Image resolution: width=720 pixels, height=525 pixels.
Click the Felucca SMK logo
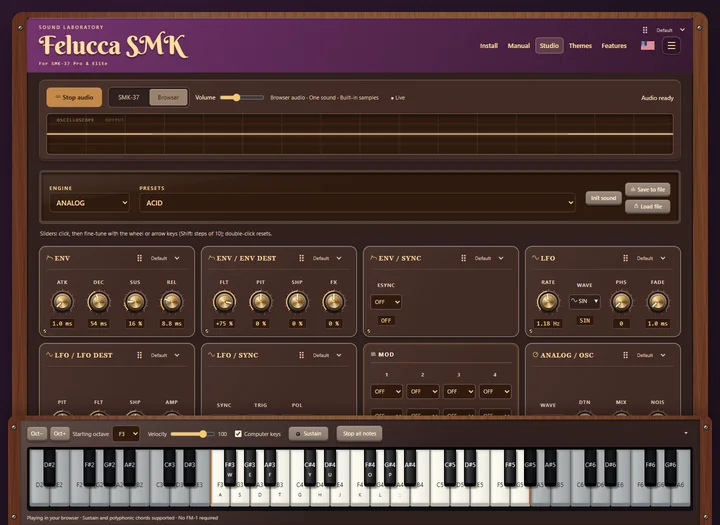pos(112,45)
